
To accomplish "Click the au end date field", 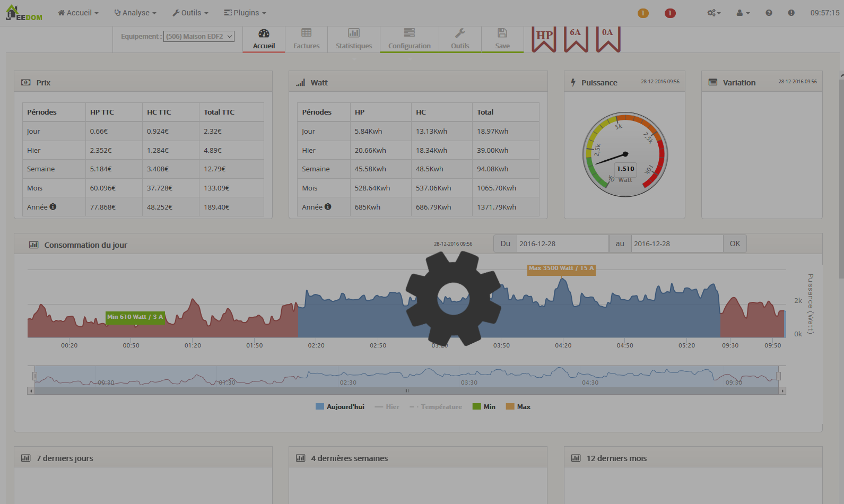I will click(677, 244).
